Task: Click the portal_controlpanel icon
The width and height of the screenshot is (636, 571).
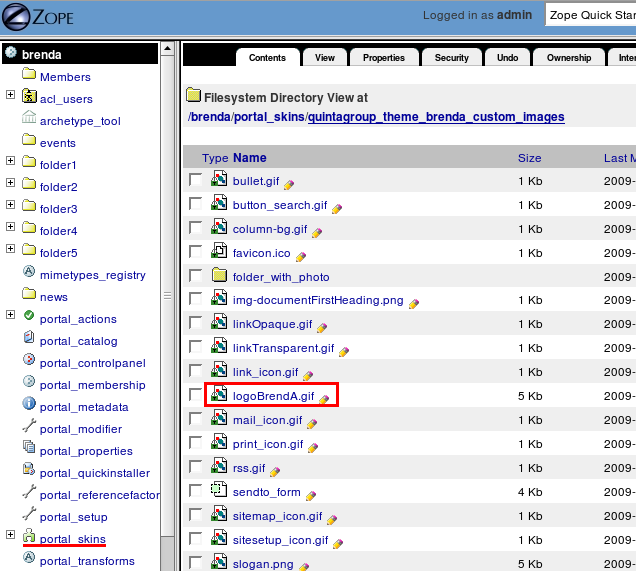Action: tap(29, 359)
